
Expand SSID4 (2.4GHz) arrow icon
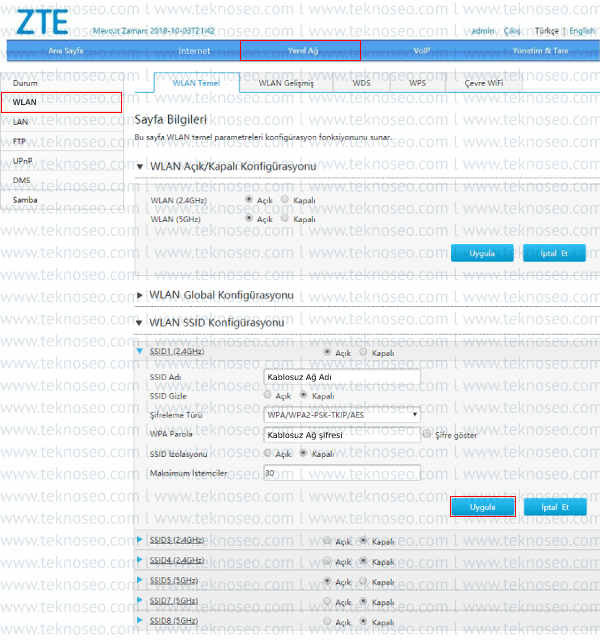tap(139, 560)
